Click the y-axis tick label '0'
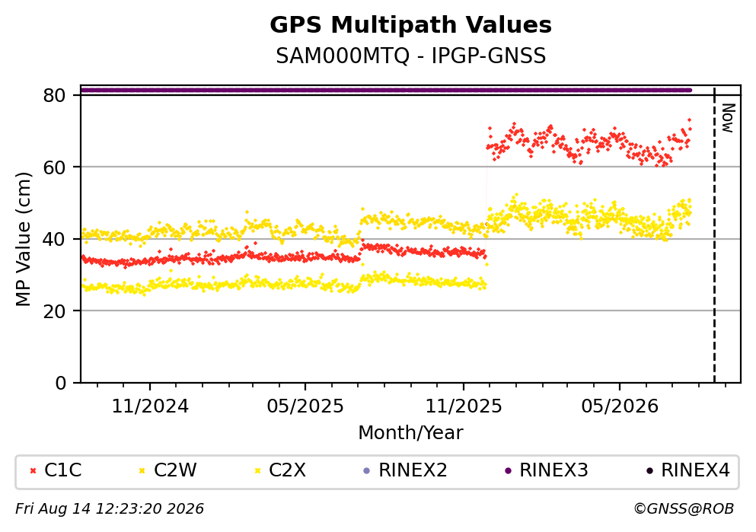This screenshot has height=532, width=756. click(x=61, y=383)
